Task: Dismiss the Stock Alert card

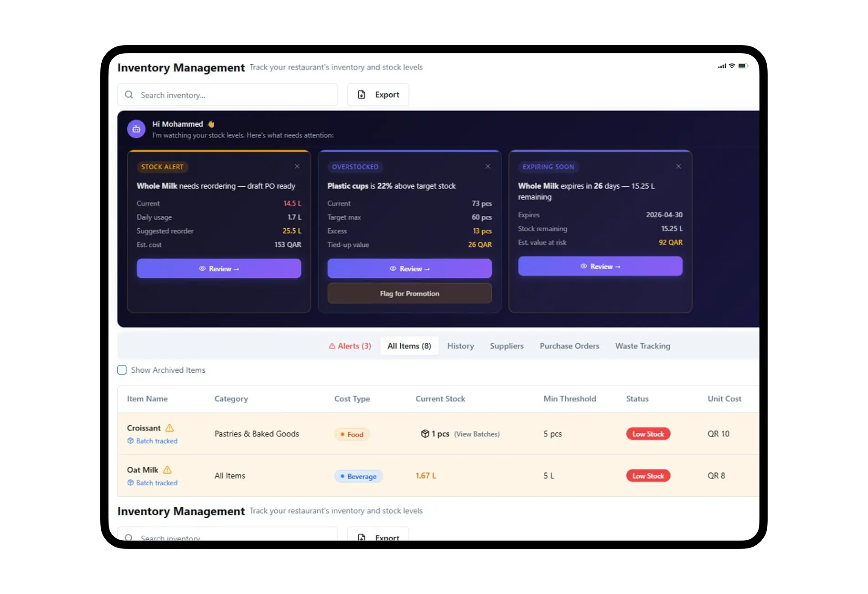Action: (x=297, y=166)
